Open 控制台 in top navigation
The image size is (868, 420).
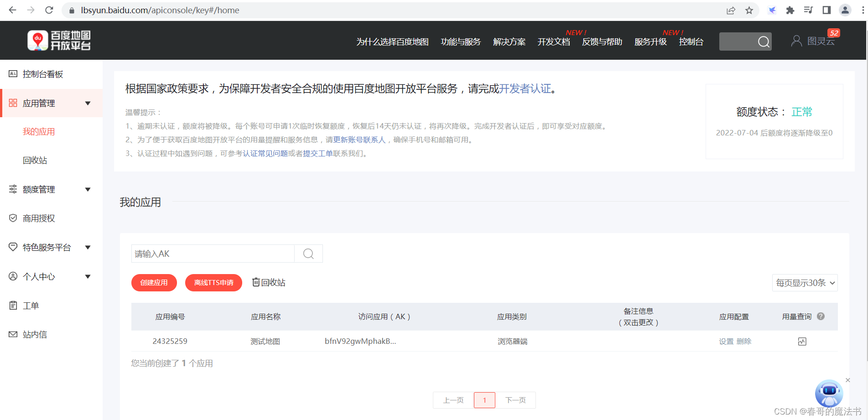coord(691,42)
